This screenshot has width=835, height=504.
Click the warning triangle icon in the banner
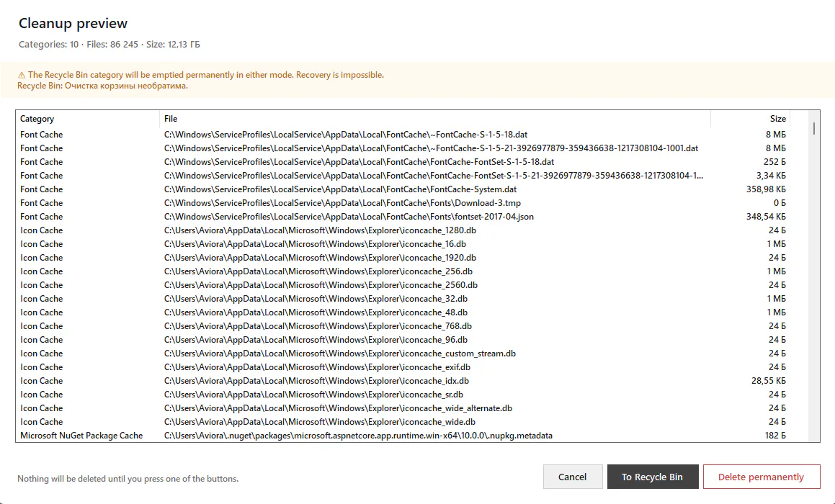[22, 75]
